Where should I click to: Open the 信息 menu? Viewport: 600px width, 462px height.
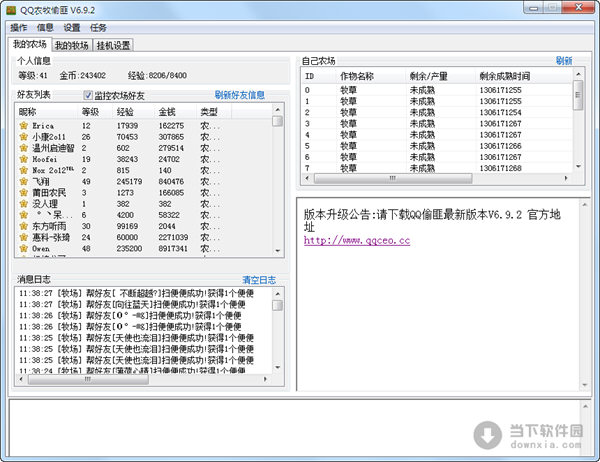[x=45, y=28]
